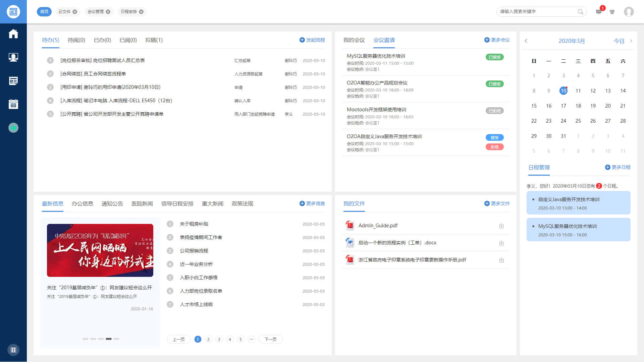Click news article banner thumbnail
644x362 pixels.
pyautogui.click(x=100, y=250)
